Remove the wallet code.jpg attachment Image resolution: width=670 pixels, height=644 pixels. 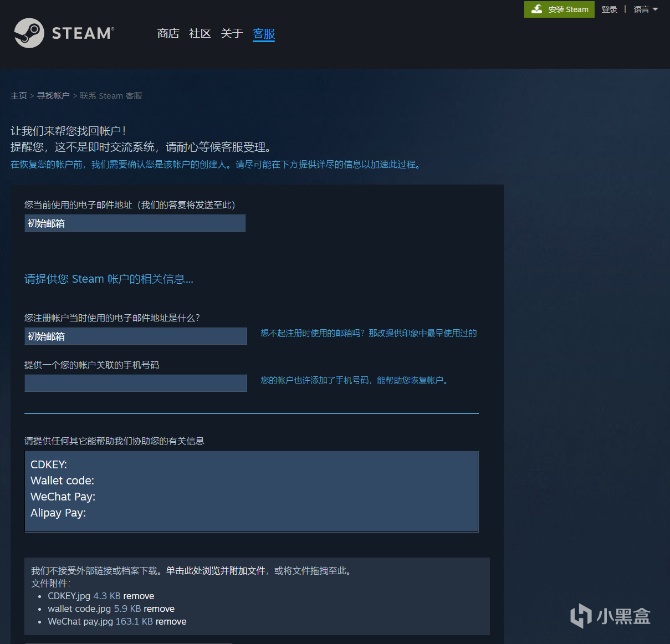coord(159,609)
